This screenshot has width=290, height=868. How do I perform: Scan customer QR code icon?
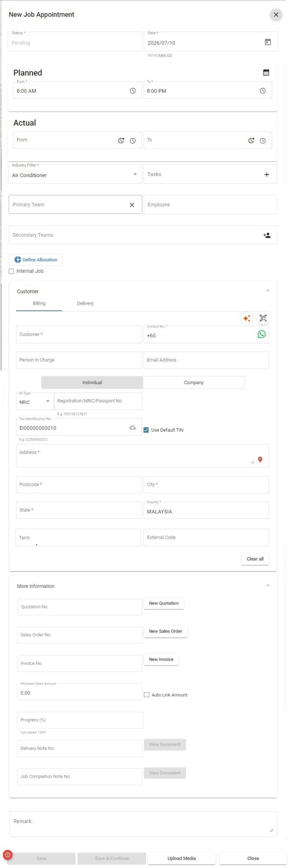coord(263,318)
